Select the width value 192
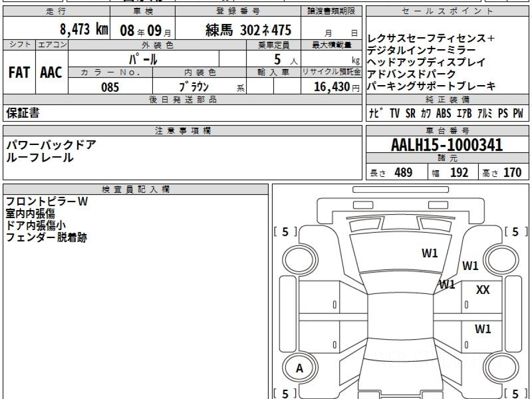Viewport: 532px width, 399px height. (x=459, y=172)
